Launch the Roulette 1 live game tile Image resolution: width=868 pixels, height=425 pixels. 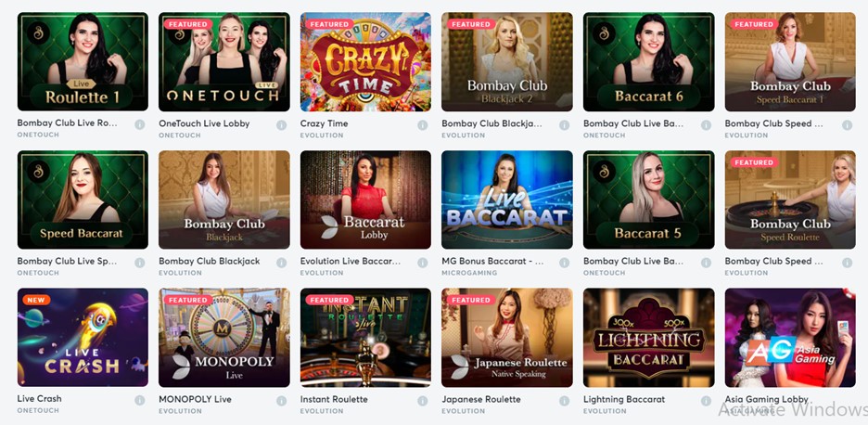83,62
